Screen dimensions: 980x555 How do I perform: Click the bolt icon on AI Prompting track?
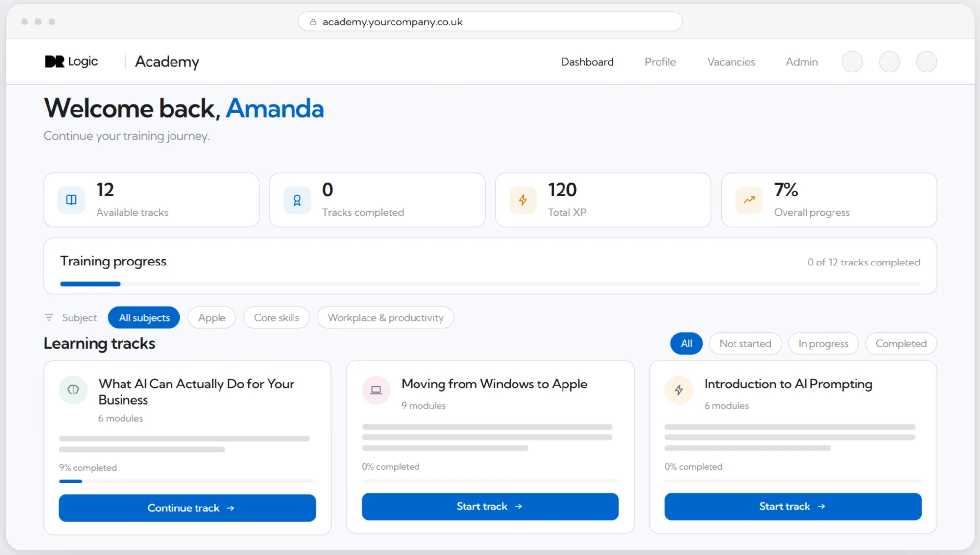679,390
